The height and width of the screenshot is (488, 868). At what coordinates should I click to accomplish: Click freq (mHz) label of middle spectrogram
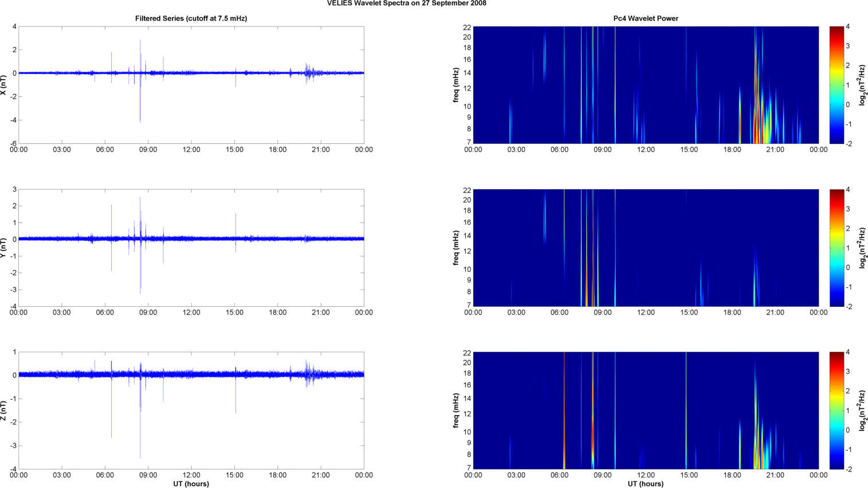[x=456, y=248]
